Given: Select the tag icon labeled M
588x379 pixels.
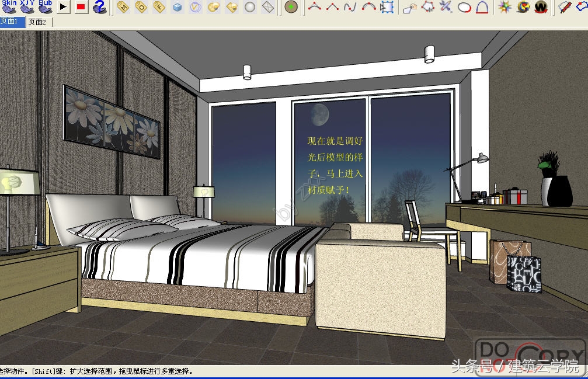Looking at the screenshot, I should [122, 8].
